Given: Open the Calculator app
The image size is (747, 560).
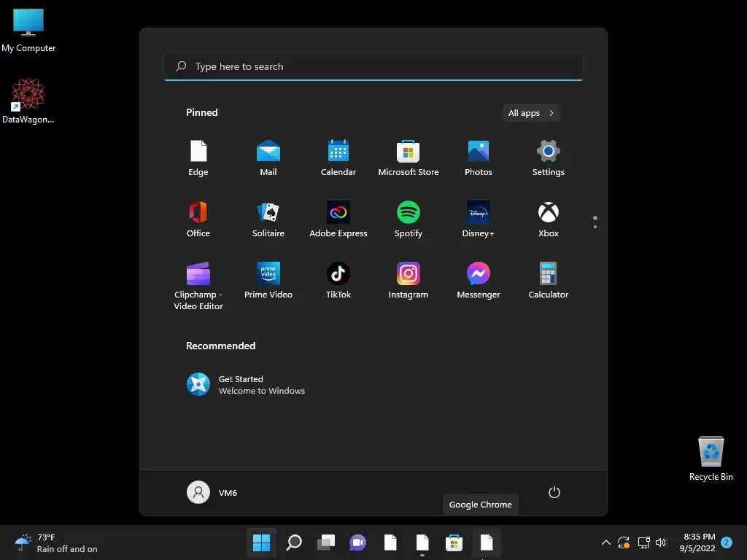Looking at the screenshot, I should (x=549, y=281).
